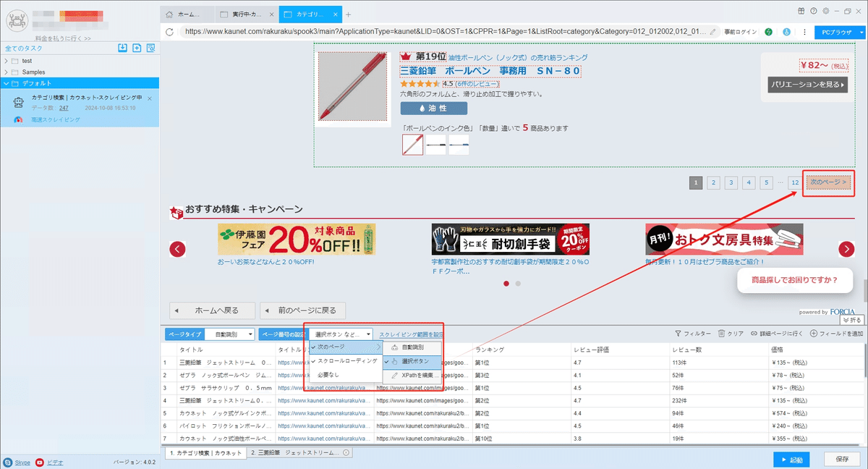
Task: Click the browser reload icon
Action: [x=170, y=32]
